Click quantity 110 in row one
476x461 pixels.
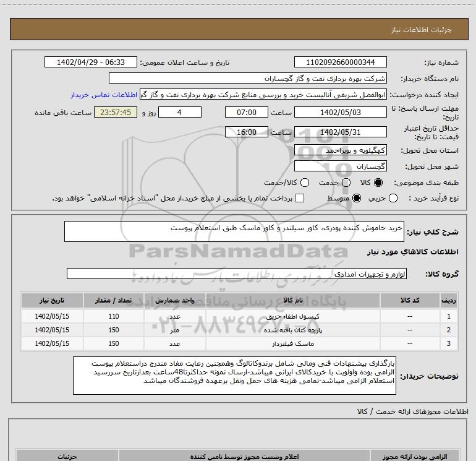point(114,316)
